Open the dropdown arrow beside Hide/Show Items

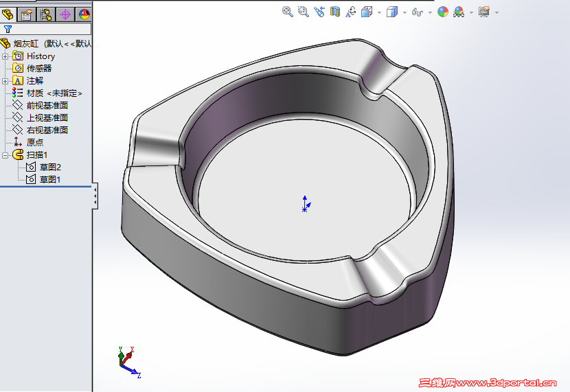(x=430, y=12)
